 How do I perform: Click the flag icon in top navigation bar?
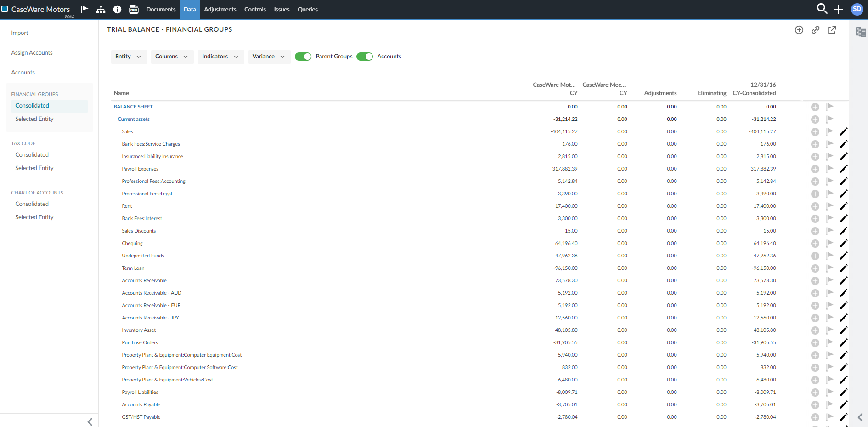coord(85,9)
